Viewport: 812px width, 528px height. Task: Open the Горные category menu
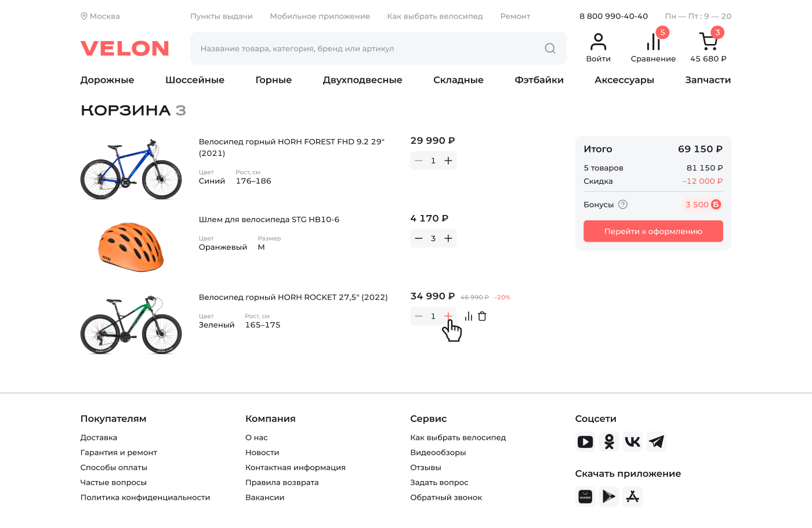[273, 80]
